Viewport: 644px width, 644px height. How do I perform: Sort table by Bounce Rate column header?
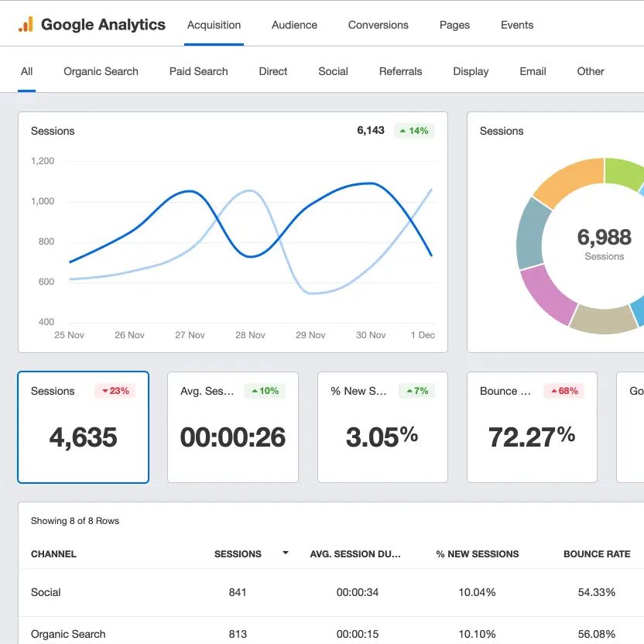(x=596, y=554)
